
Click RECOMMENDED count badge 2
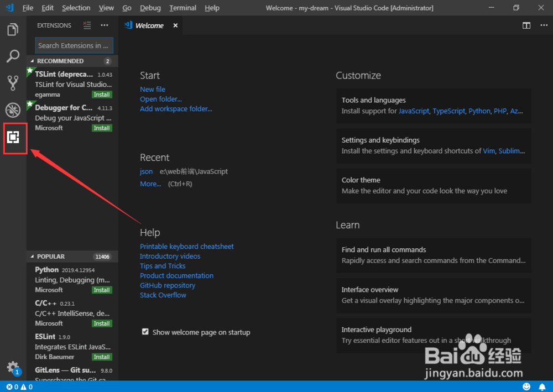pyautogui.click(x=108, y=61)
